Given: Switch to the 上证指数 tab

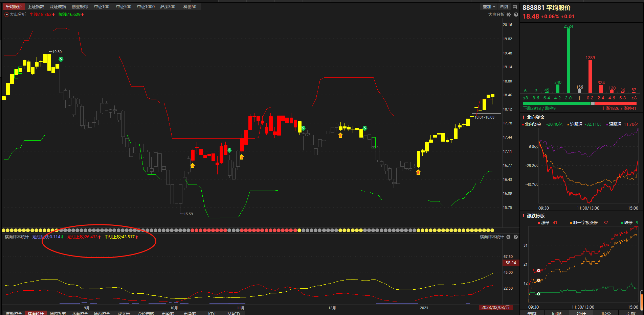Looking at the screenshot, I should (36, 7).
